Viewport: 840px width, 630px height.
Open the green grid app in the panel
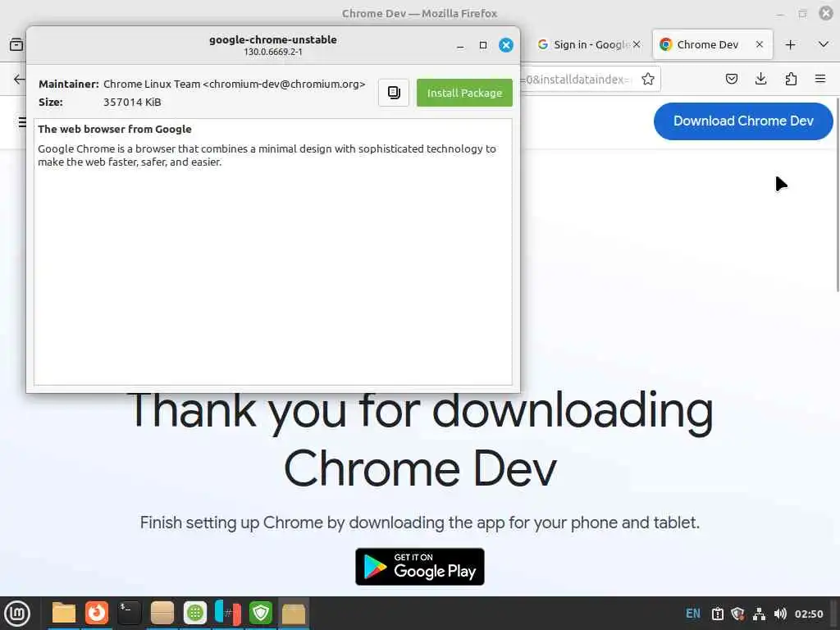pos(195,613)
